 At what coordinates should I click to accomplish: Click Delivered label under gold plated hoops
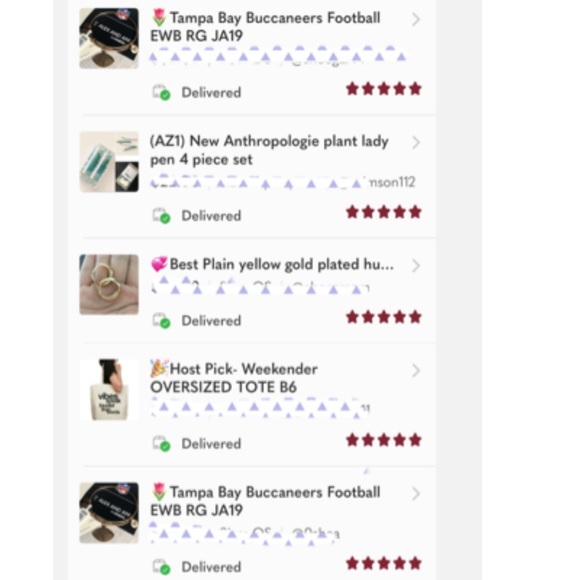[211, 321]
